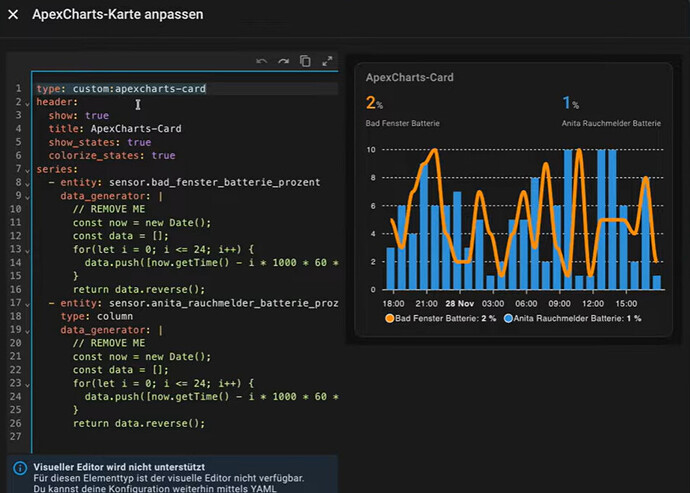This screenshot has height=493, width=690.
Task: Undo the last code editor change
Action: (262, 61)
